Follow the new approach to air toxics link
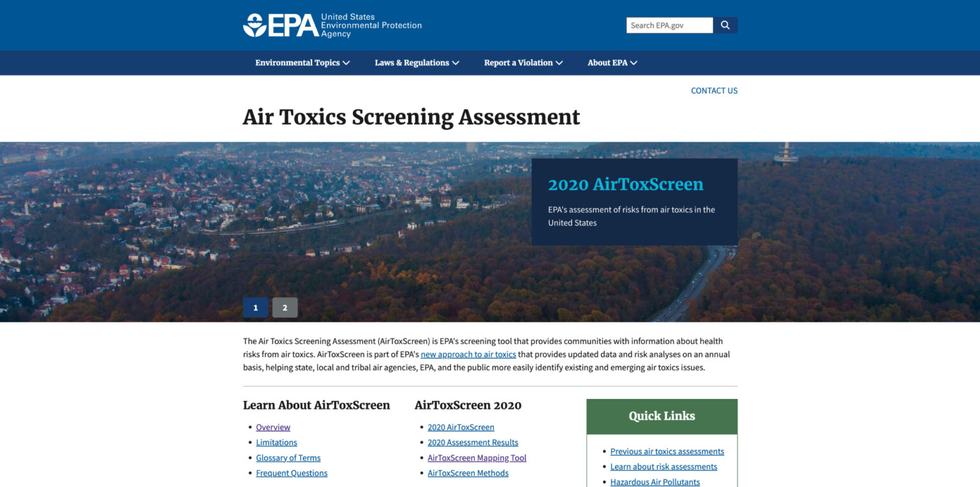 [468, 354]
